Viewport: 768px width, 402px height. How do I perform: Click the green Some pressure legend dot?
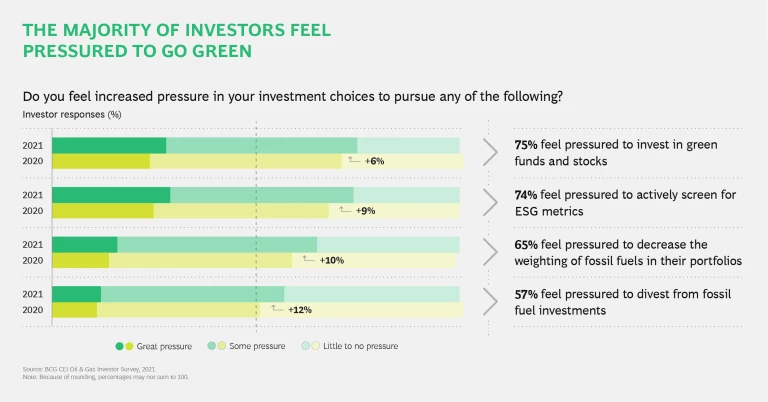click(212, 346)
